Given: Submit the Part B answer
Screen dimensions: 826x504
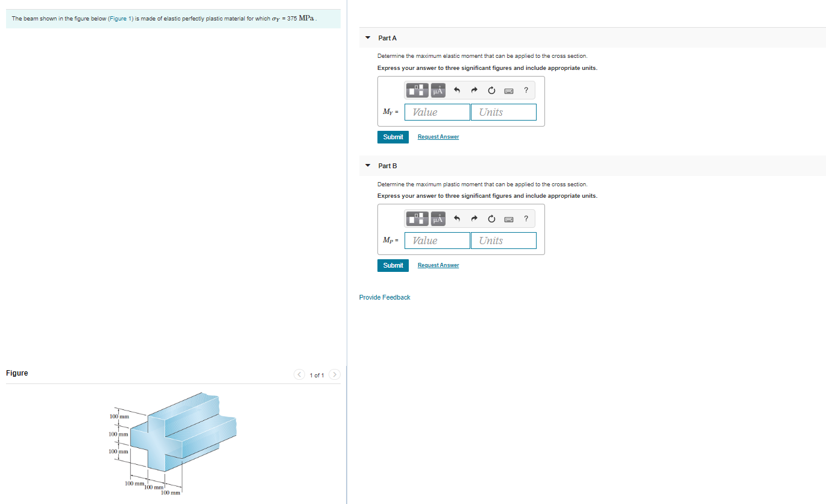Looking at the screenshot, I should point(393,265).
